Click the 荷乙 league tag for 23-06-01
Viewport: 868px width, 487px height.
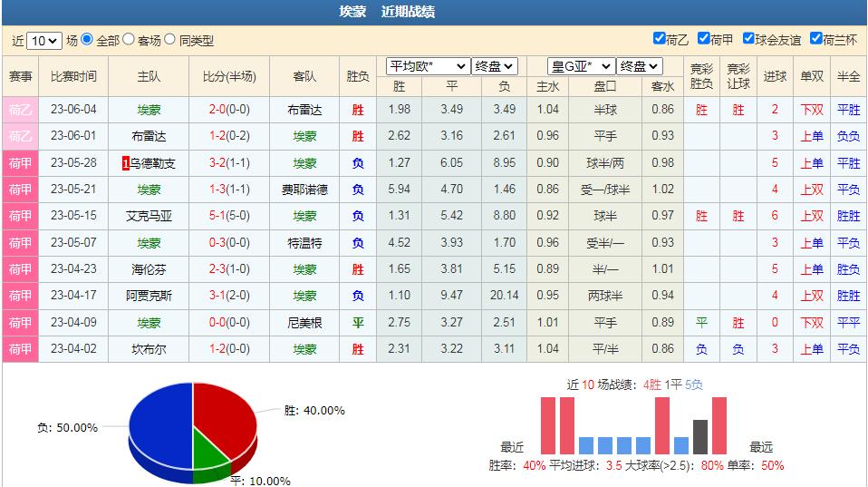click(x=21, y=136)
